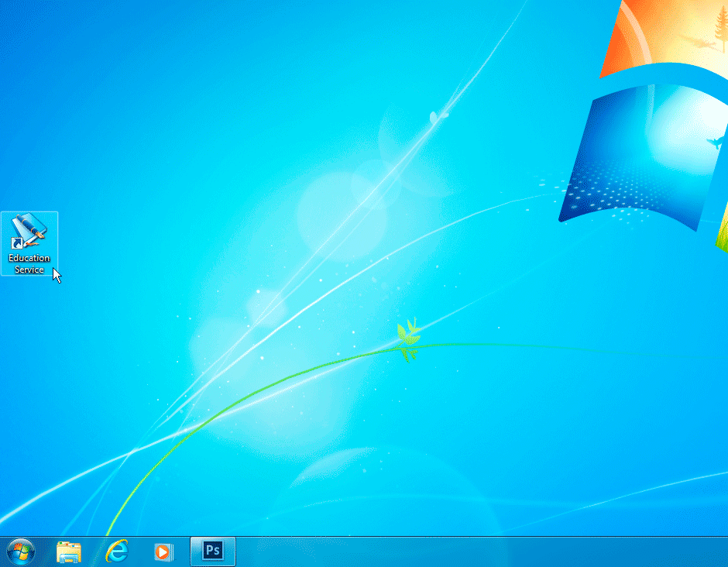
Task: Launch Internet Explorer from the taskbar
Action: click(x=116, y=552)
